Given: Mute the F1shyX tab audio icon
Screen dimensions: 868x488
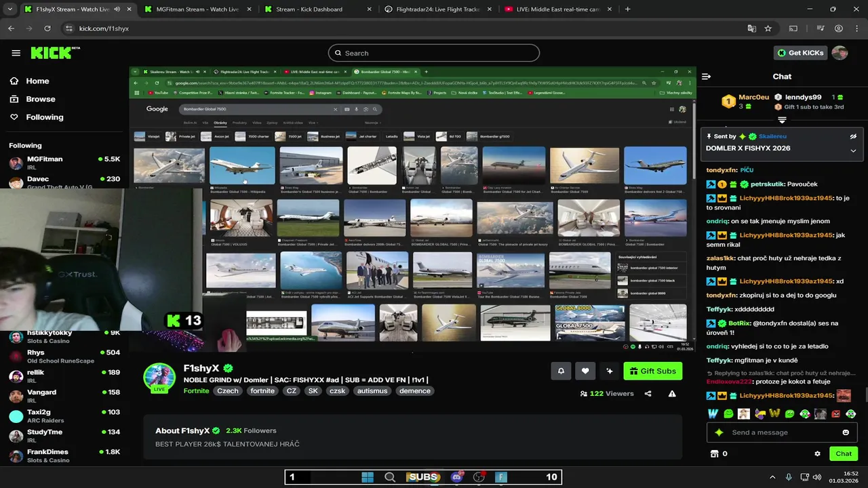Looking at the screenshot, I should tap(117, 9).
